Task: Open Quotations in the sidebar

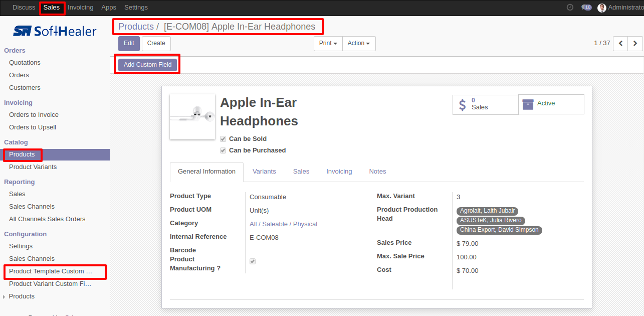Action: pos(25,63)
